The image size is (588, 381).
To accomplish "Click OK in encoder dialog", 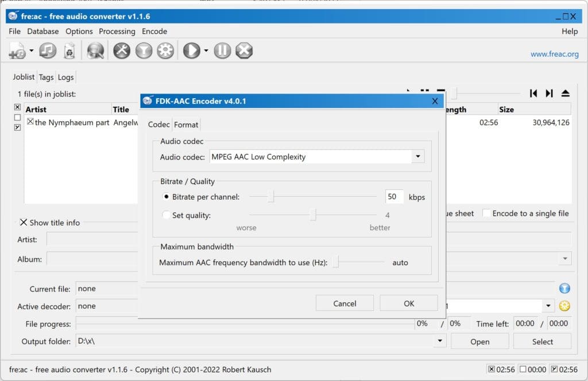I will point(409,303).
